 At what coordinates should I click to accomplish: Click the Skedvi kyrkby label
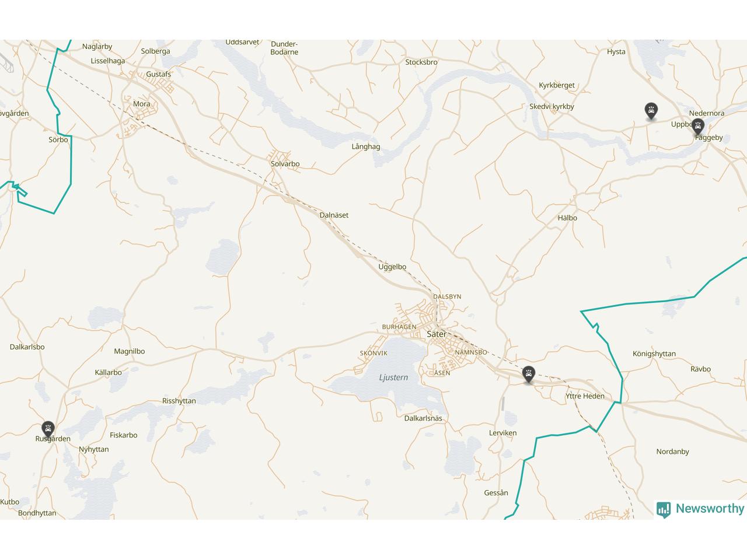click(552, 107)
